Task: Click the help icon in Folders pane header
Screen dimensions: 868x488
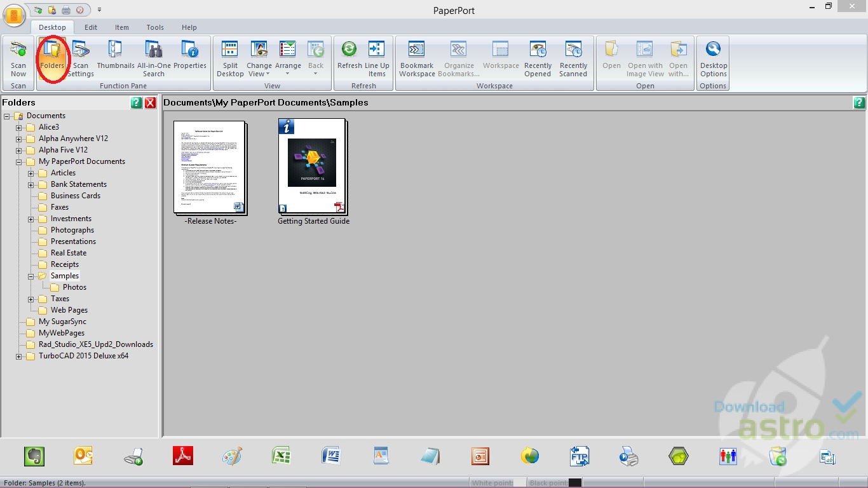Action: pyautogui.click(x=136, y=102)
